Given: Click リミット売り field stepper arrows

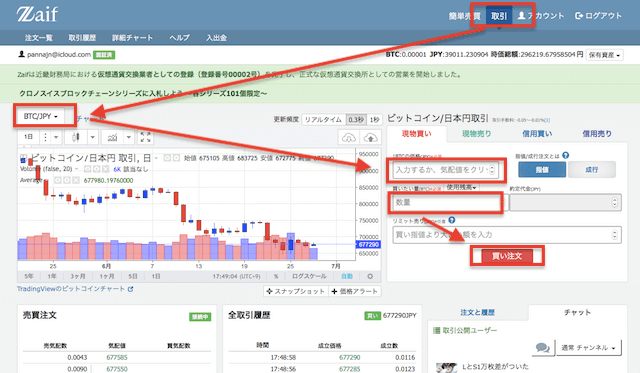Looking at the screenshot, I should 615,235.
